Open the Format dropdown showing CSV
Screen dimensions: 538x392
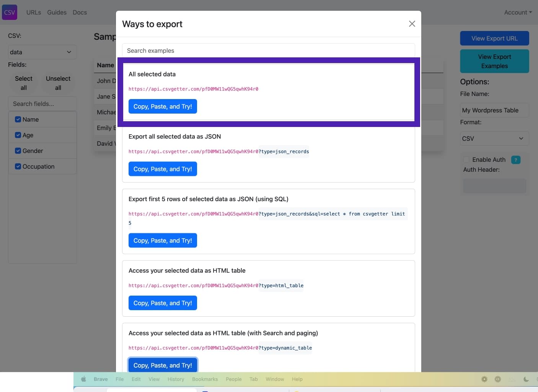coord(494,138)
